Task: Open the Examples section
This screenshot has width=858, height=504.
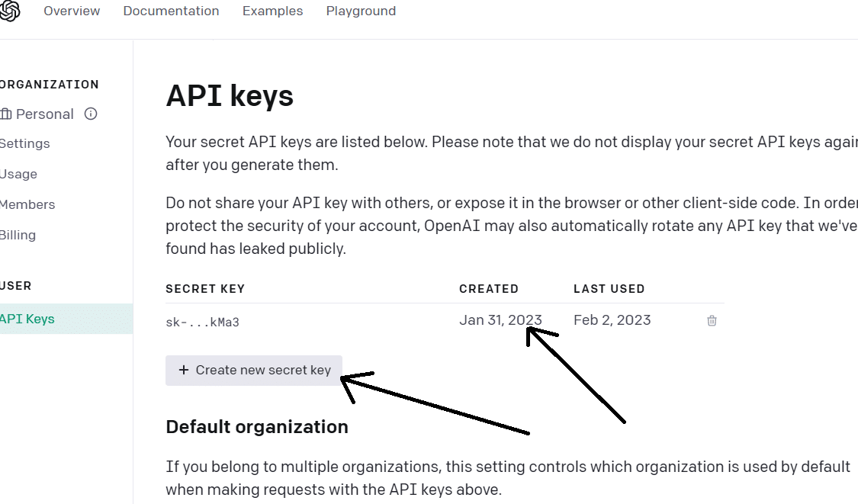Action: click(x=272, y=11)
